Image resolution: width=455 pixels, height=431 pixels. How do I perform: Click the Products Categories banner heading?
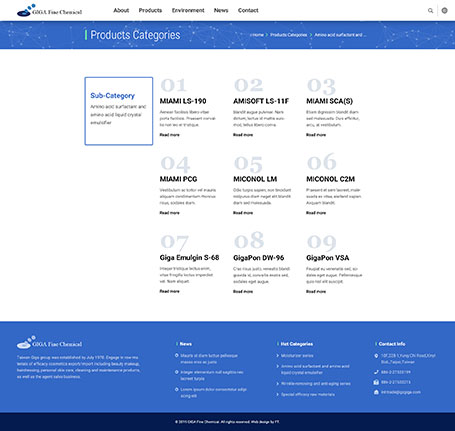(x=135, y=35)
